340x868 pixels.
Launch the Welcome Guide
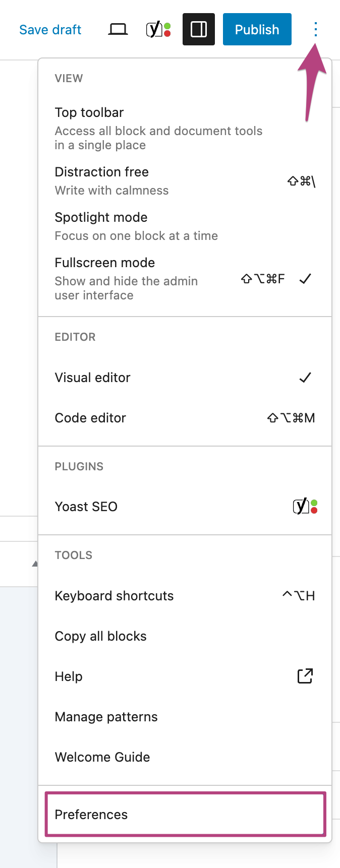click(x=102, y=757)
